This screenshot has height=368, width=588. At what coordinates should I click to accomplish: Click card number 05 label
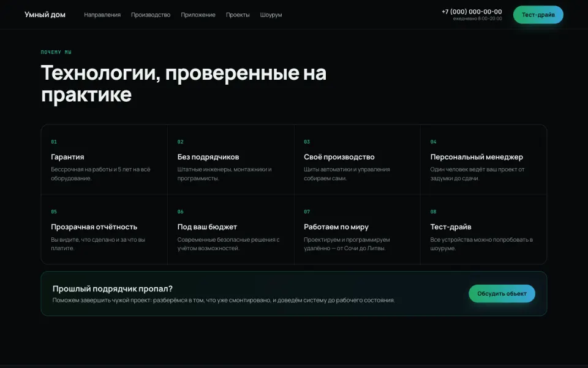coord(54,212)
